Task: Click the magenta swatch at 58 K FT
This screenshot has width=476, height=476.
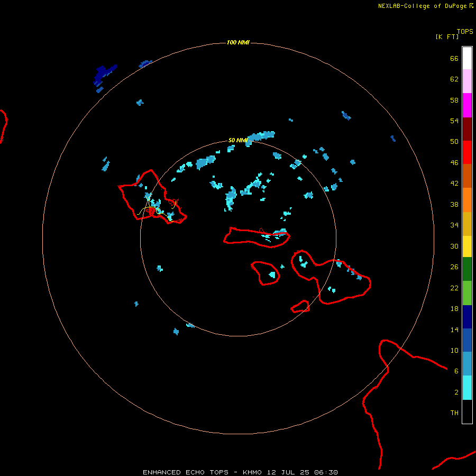Action: coord(467,105)
